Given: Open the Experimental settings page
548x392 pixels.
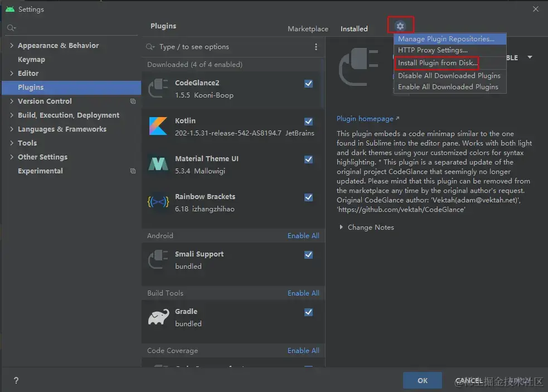Looking at the screenshot, I should coord(41,171).
